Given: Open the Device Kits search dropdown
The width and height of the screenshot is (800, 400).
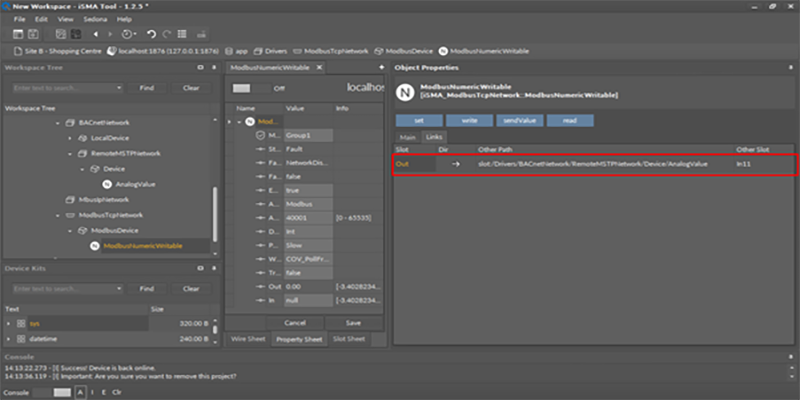Looking at the screenshot, I should point(119,288).
